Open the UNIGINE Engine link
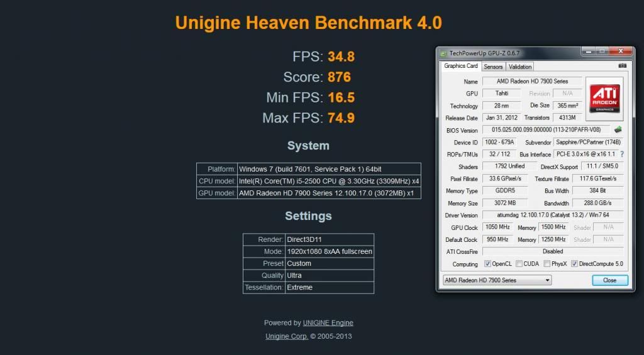Viewport: 644px width, 355px height. [328, 323]
